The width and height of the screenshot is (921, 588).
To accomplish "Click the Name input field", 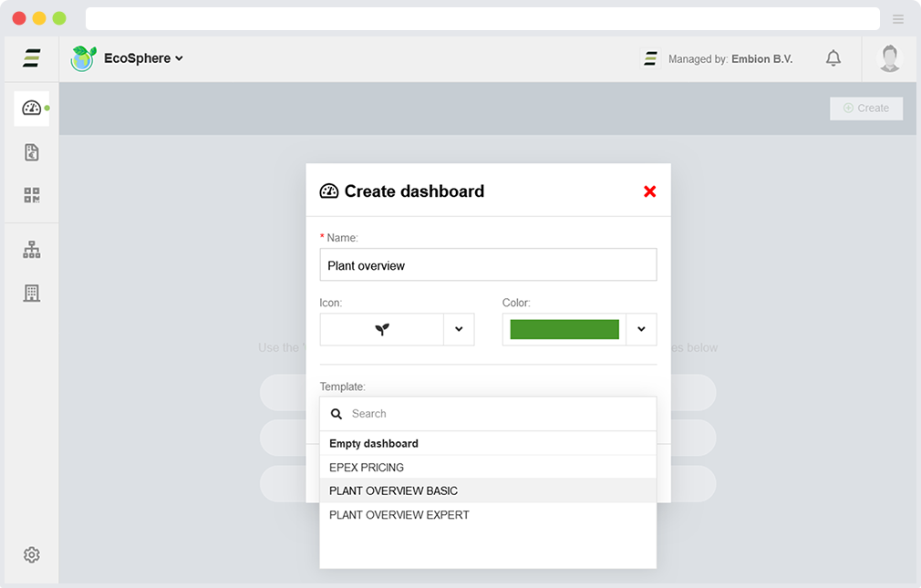I will click(x=488, y=265).
